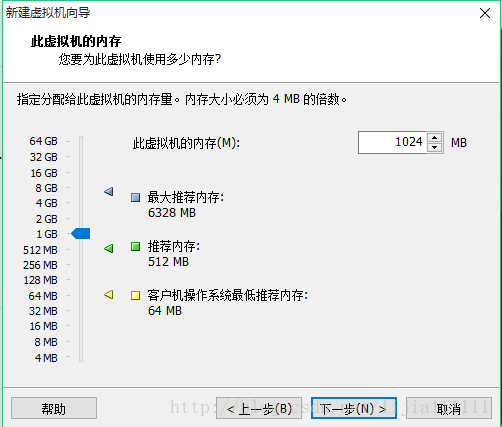Go back with the 上一步(B) button
This screenshot has height=427, width=502.
pos(259,408)
